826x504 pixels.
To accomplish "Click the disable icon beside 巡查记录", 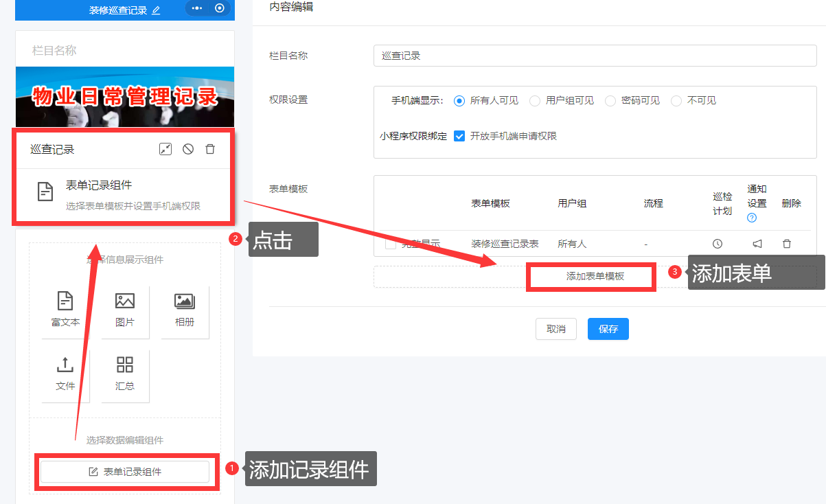I will pos(188,149).
